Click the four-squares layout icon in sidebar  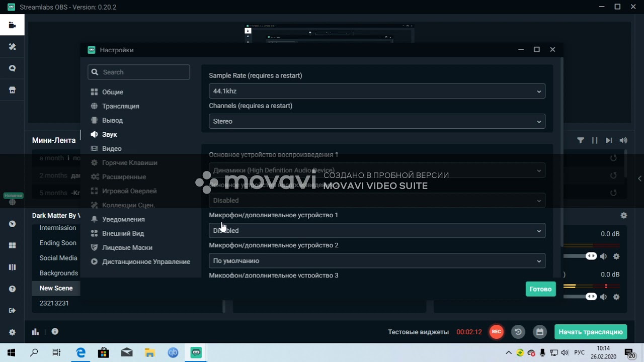(x=12, y=245)
